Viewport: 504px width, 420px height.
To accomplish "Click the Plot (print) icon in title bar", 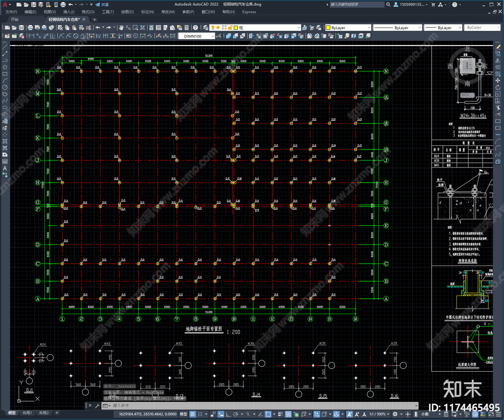I will coord(63,4).
